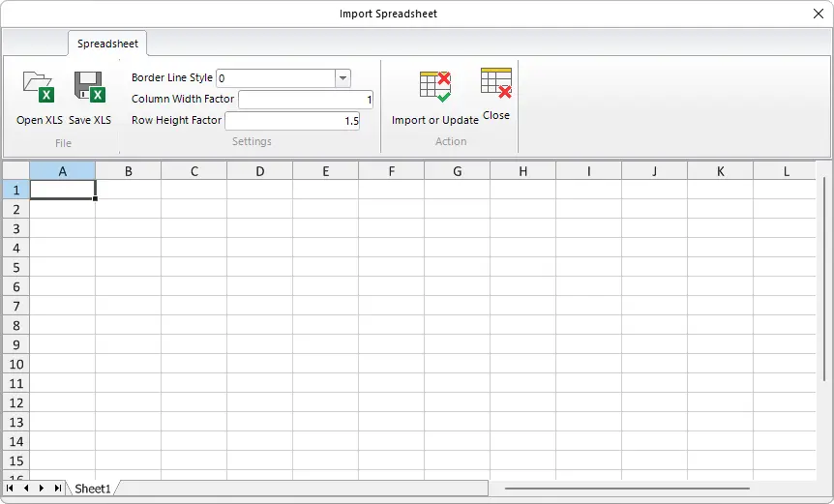
Task: Switch to the Sheet1 tab
Action: (93, 489)
